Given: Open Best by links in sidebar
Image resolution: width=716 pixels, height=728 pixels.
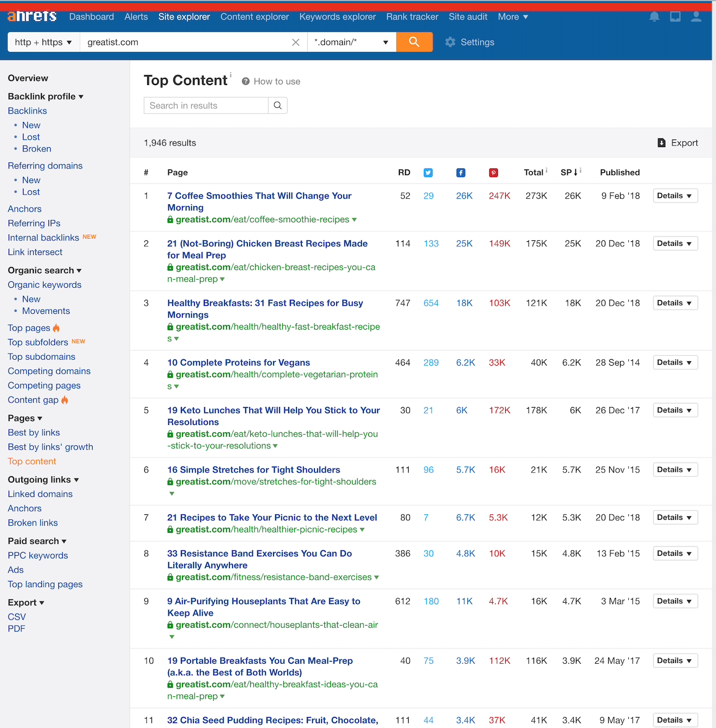Looking at the screenshot, I should coord(34,433).
